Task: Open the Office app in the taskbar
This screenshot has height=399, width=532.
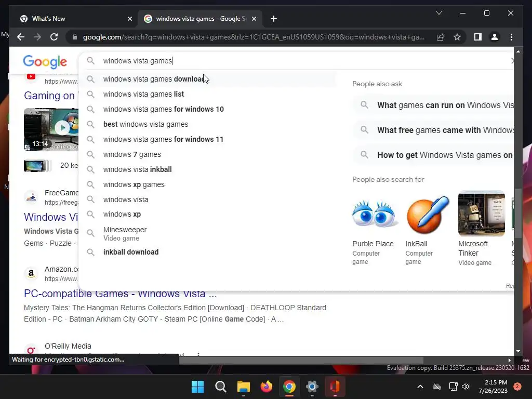Action: point(335,387)
